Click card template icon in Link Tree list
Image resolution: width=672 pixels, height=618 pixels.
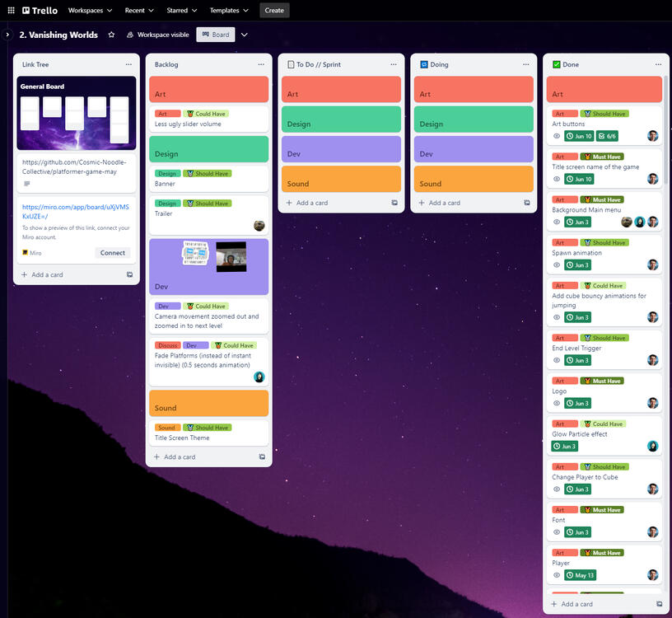pos(129,275)
